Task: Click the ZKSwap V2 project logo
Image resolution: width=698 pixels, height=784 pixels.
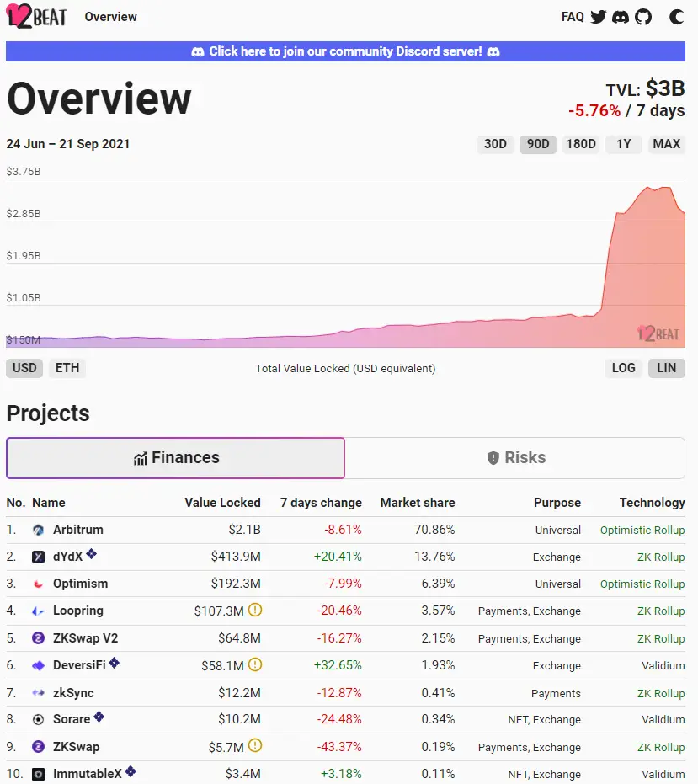Action: point(38,638)
